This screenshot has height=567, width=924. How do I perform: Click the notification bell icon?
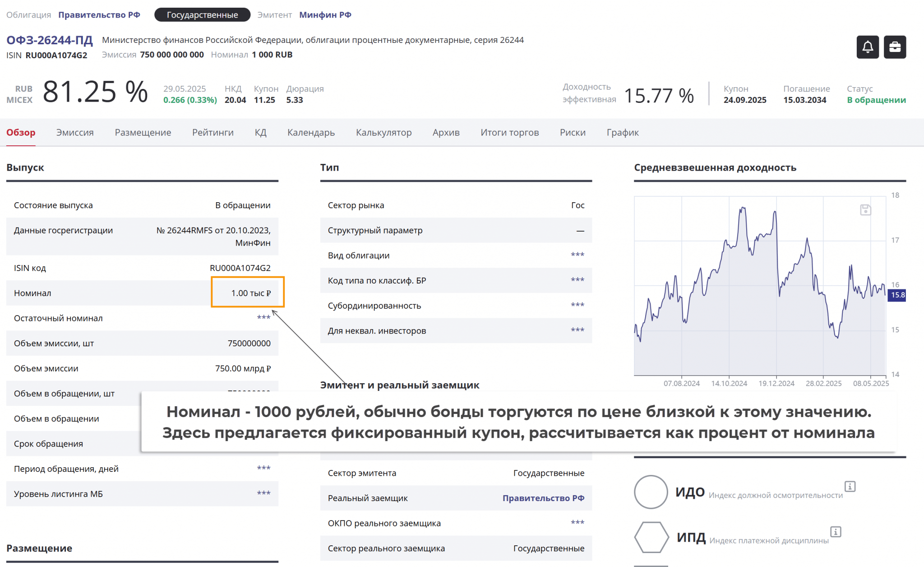(867, 47)
